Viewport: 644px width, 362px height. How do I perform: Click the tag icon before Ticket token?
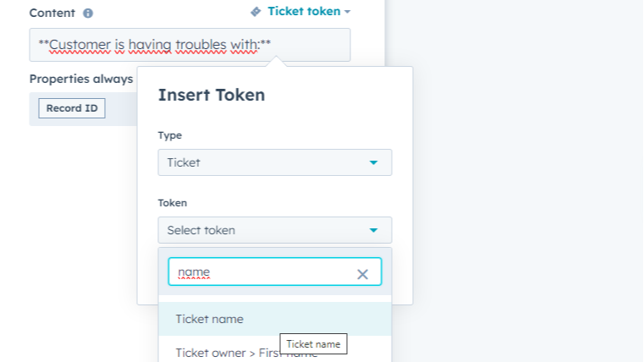(256, 12)
